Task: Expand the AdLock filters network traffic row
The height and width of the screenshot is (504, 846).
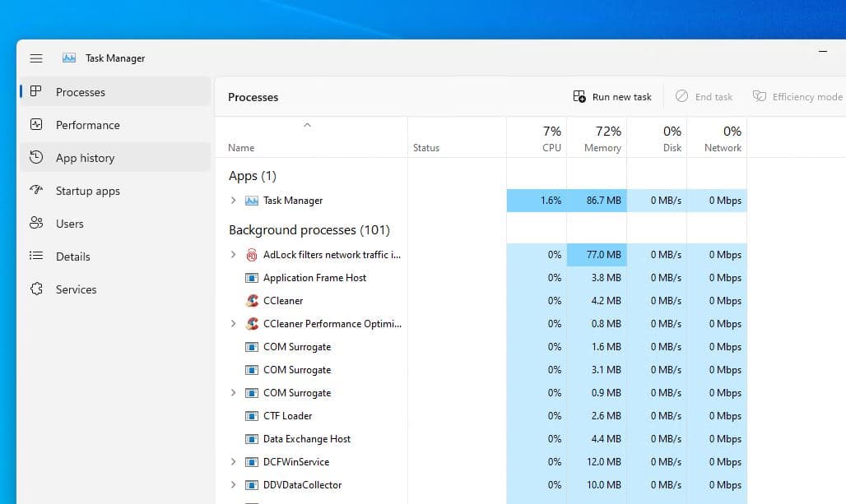Action: pos(233,254)
